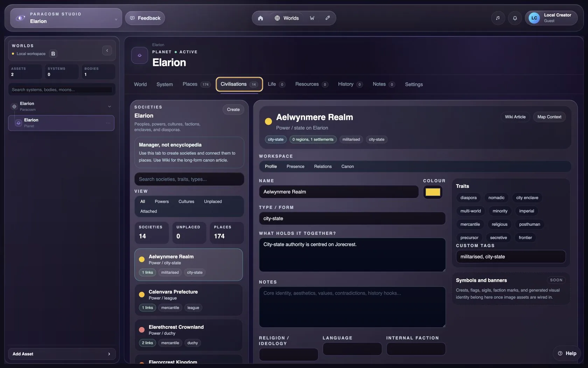588x368 pixels.
Task: Click in the Search systems, bodies, moons field
Action: click(62, 90)
